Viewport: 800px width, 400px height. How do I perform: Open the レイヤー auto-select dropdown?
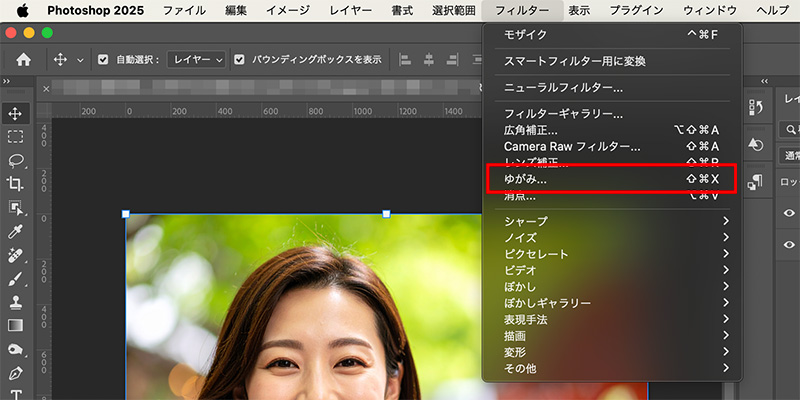coord(196,60)
